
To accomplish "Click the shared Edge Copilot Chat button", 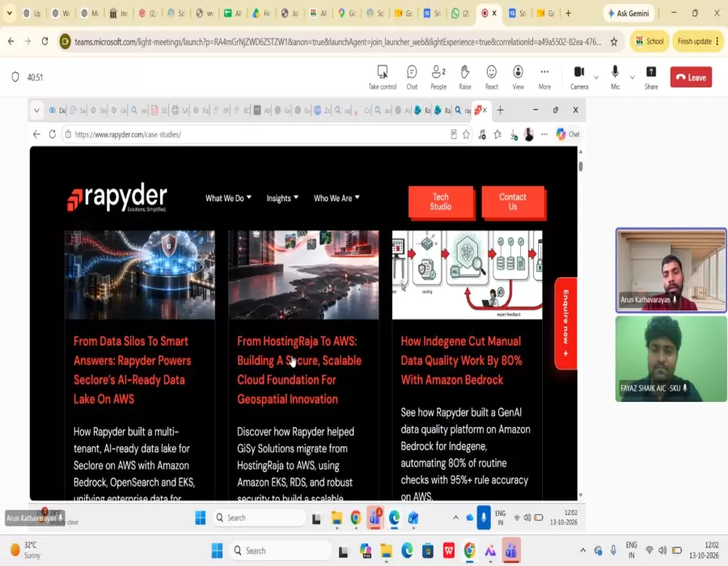I will 569,134.
